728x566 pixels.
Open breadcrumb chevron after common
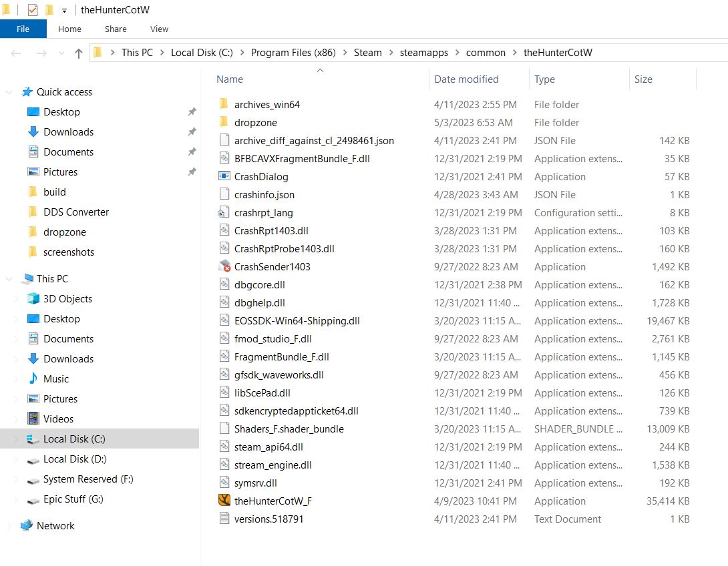point(515,53)
